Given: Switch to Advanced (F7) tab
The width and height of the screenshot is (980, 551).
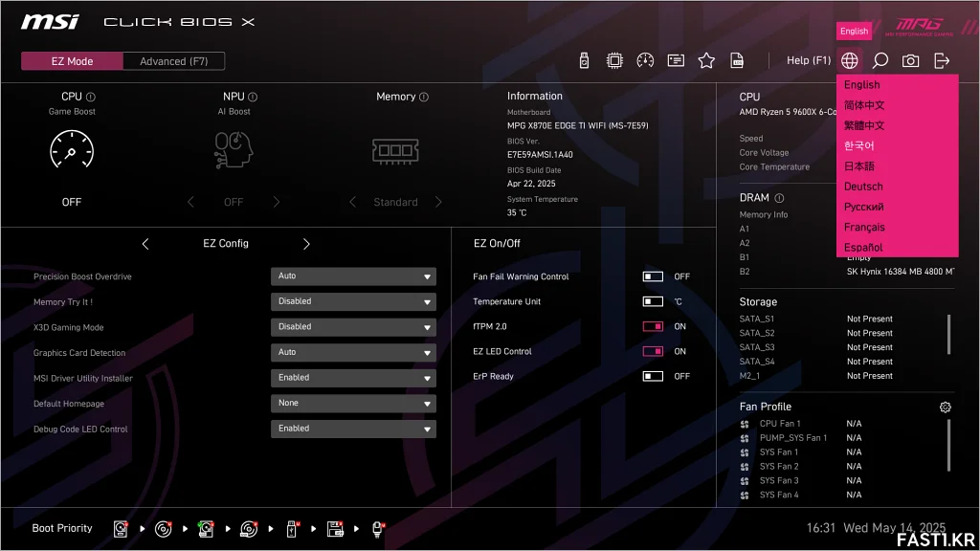Looking at the screenshot, I should click(174, 61).
